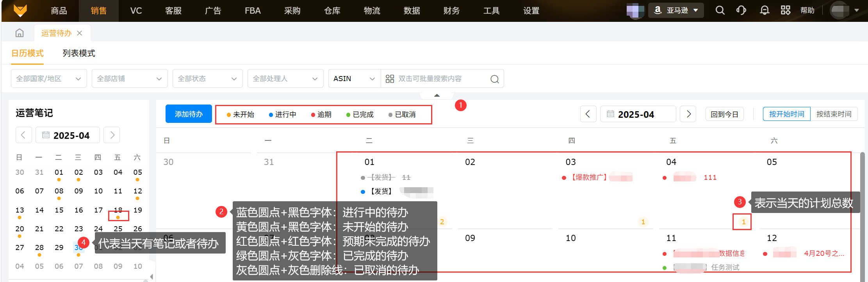This screenshot has height=282, width=868.
Task: Open the 商品 menu
Action: 59,11
